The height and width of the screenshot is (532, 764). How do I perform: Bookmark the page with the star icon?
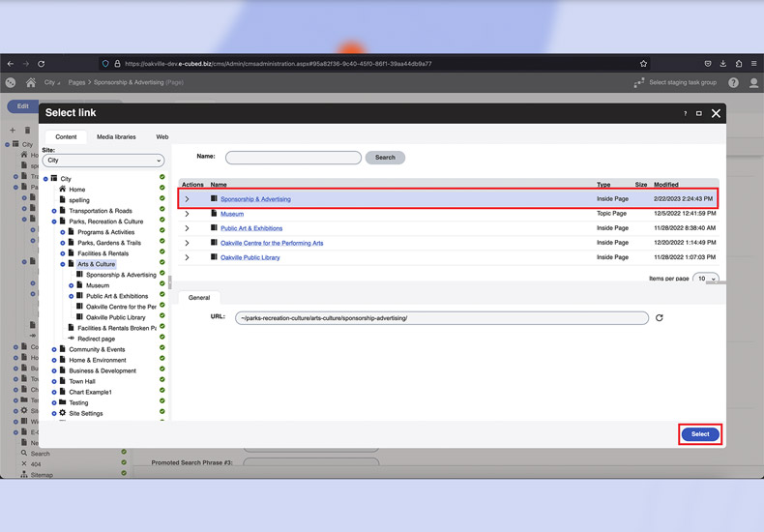pos(643,64)
